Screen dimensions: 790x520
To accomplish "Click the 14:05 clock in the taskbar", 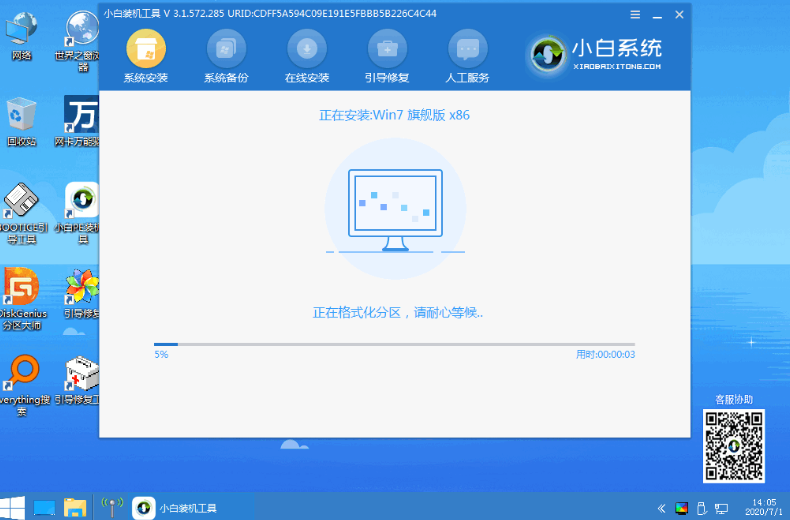I will point(764,507).
